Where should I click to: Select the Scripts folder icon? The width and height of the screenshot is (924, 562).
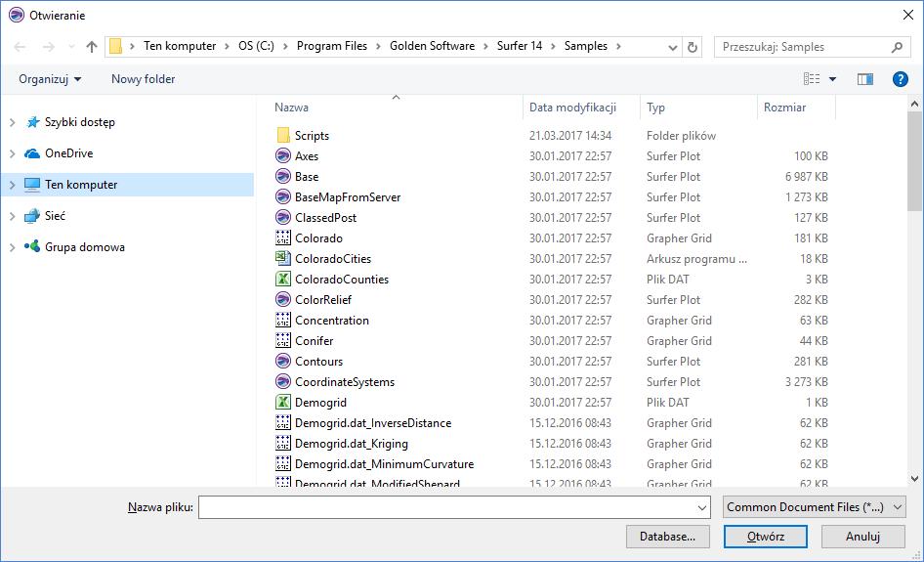coord(283,136)
